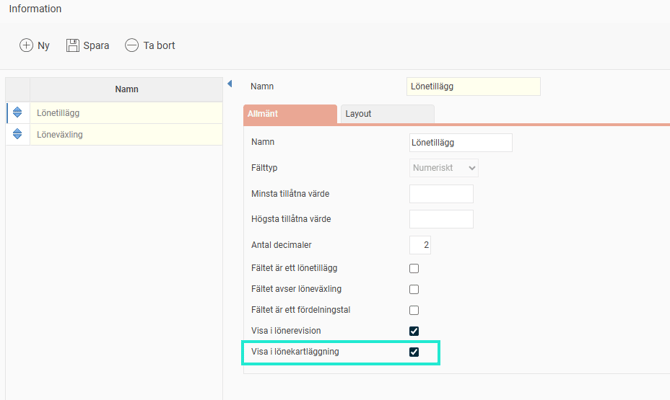Click the plus icon for Ny
Screen dimensions: 670x400
click(x=26, y=45)
